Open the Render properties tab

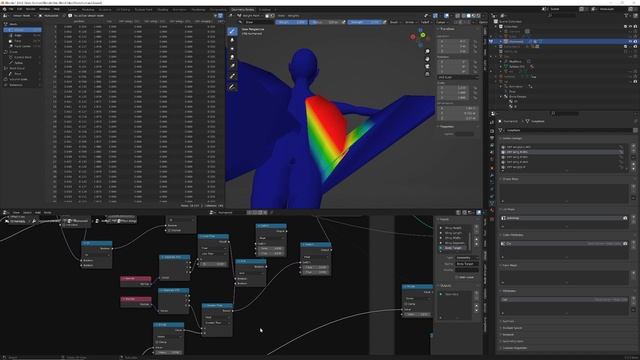492,131
